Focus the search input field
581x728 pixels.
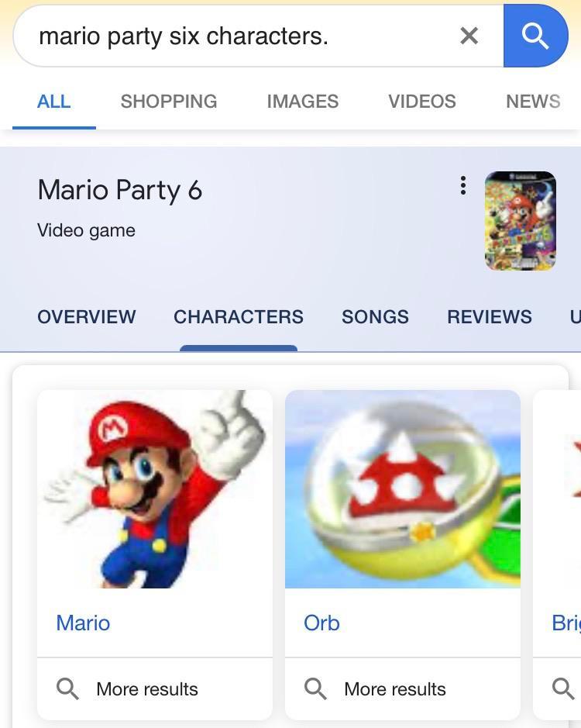(x=232, y=36)
